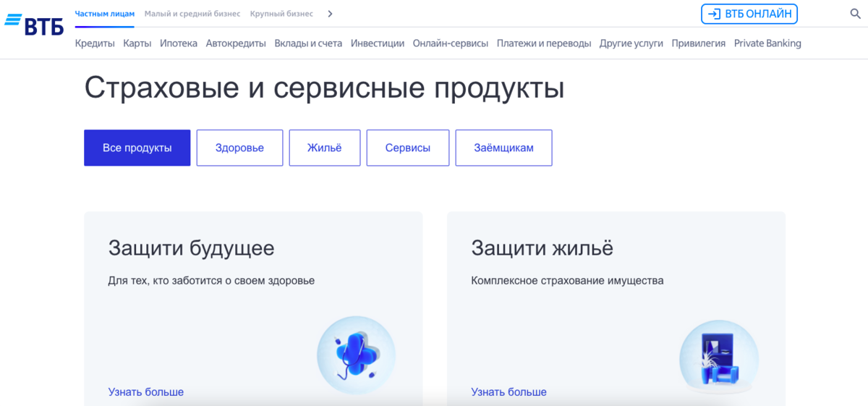Click the home insurance illustration icon
This screenshot has height=406, width=868.
coord(719,358)
